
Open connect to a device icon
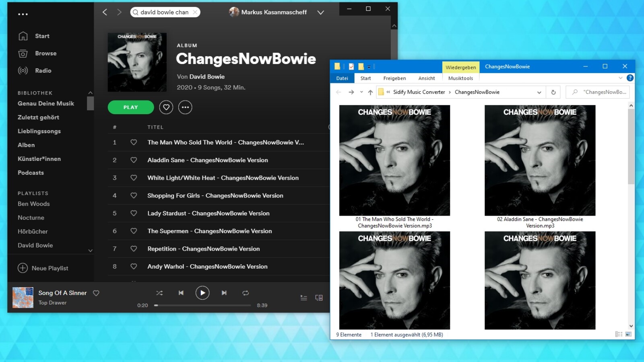coord(319,298)
